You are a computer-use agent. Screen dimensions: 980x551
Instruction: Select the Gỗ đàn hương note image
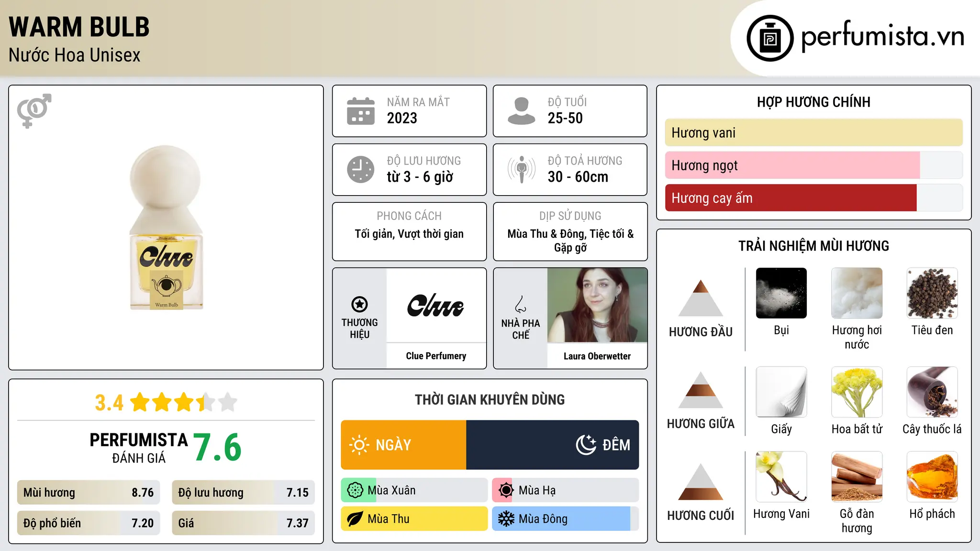pyautogui.click(x=857, y=477)
